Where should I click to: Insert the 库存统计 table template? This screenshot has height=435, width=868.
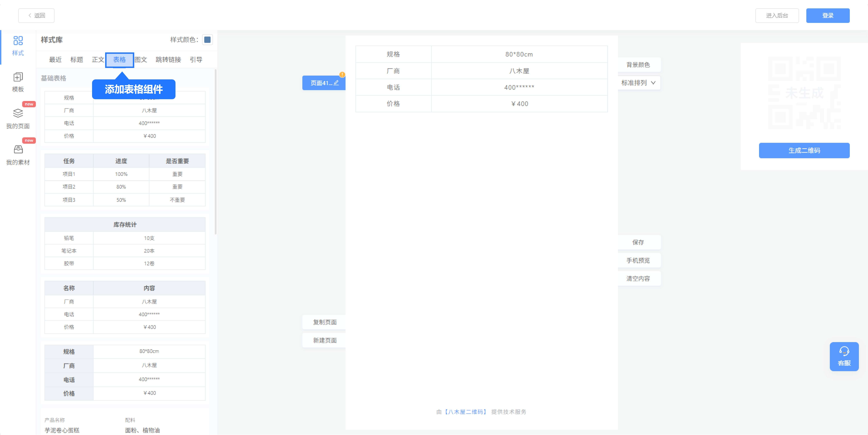pyautogui.click(x=125, y=244)
